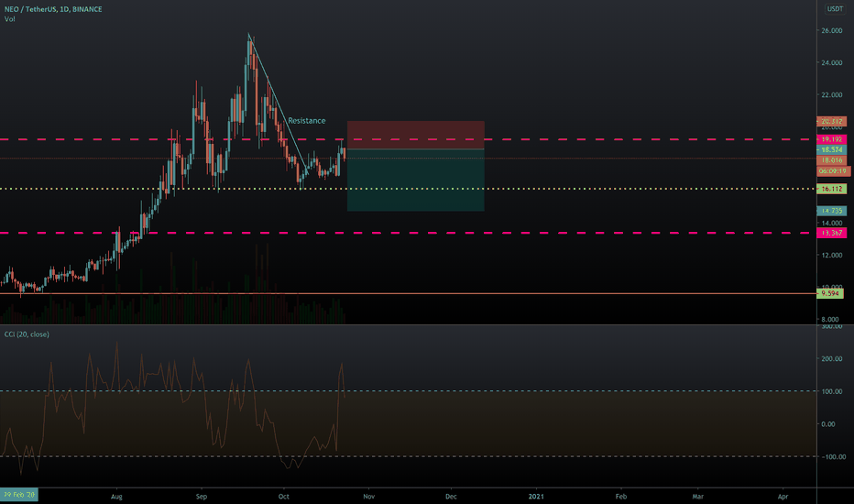This screenshot has height=504, width=854.
Task: Select the upper pink dashed horizontal line
Action: [409, 139]
